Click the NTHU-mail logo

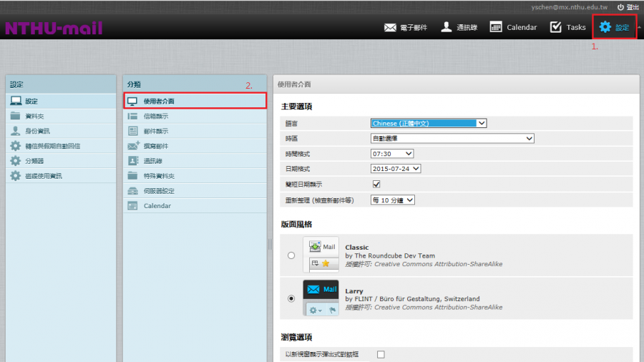pos(54,29)
